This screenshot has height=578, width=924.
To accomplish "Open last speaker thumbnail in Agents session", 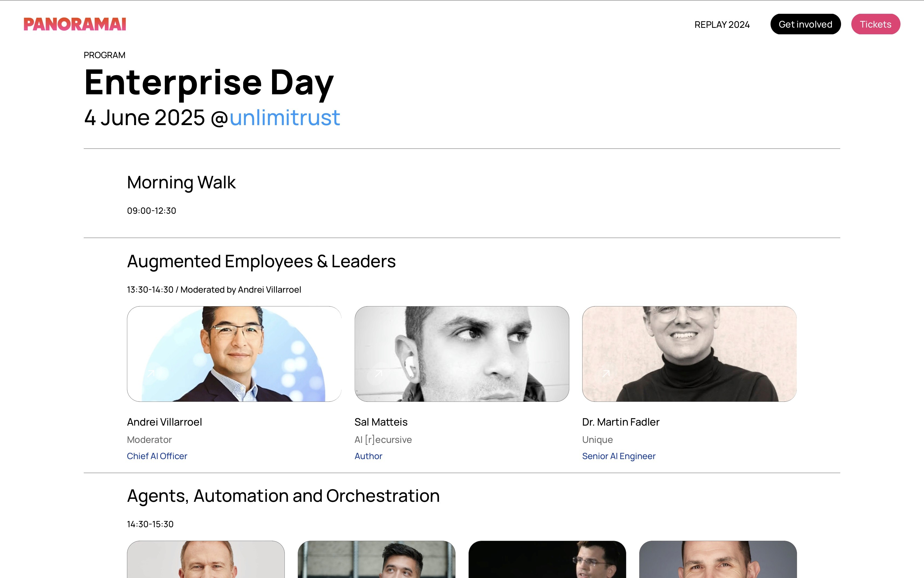I will pyautogui.click(x=718, y=559).
